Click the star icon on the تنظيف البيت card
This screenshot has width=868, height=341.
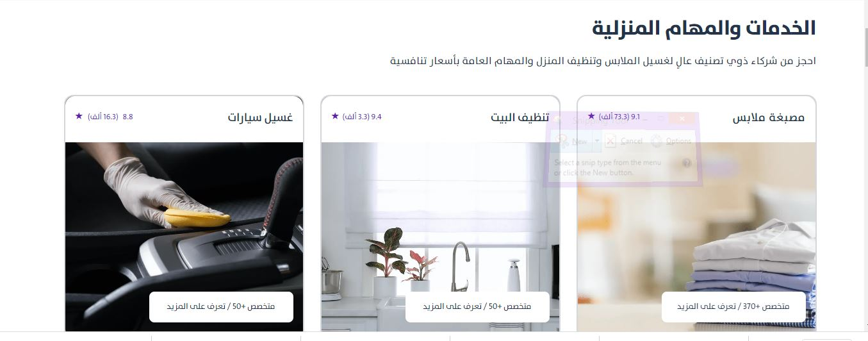[x=335, y=116]
